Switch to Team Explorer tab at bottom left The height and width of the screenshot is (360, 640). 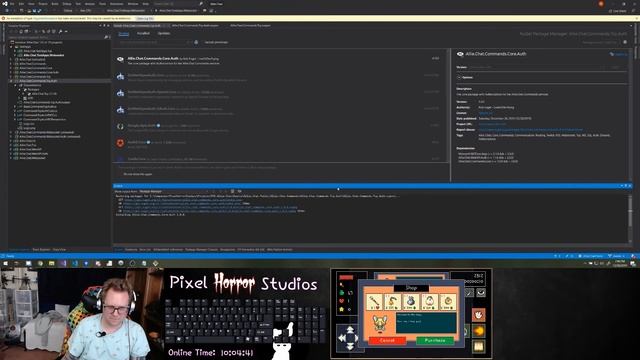pos(41,249)
